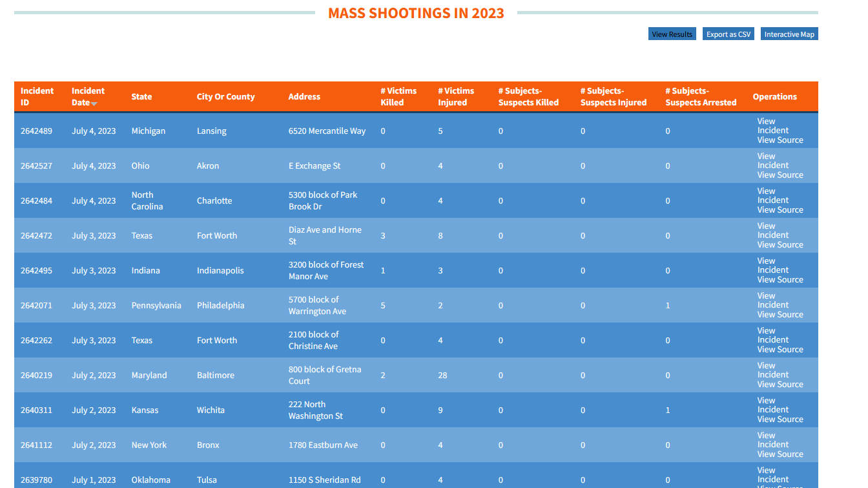Select incident ID 2639780 cell
Image resolution: width=868 pixels, height=488 pixels.
click(x=36, y=480)
